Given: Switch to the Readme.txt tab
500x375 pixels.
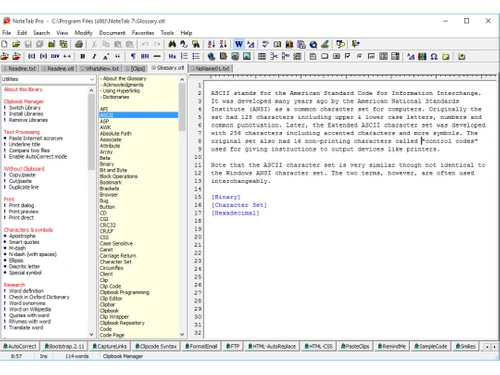Looking at the screenshot, I should click(x=20, y=69).
